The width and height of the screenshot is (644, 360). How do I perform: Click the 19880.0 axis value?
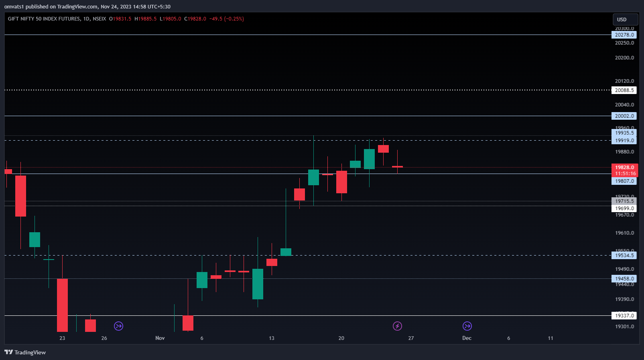pyautogui.click(x=624, y=152)
